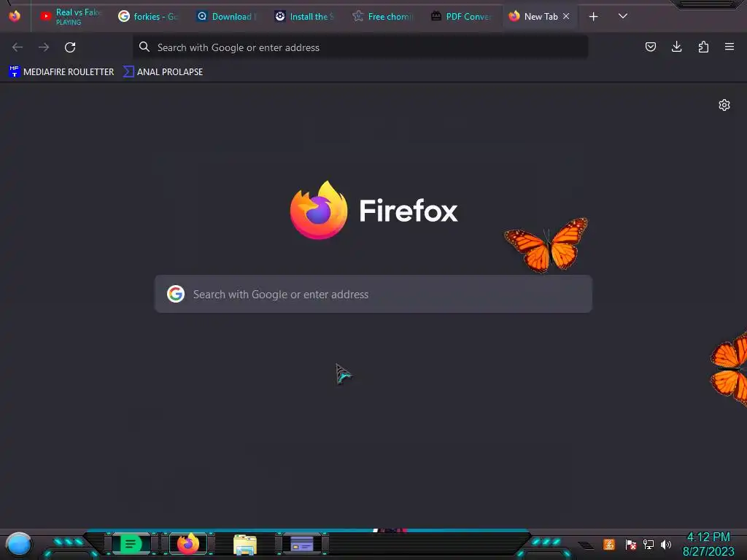Screen dimensions: 747x560
Task: Switch to the 'Free chomi' tab
Action: click(x=382, y=16)
